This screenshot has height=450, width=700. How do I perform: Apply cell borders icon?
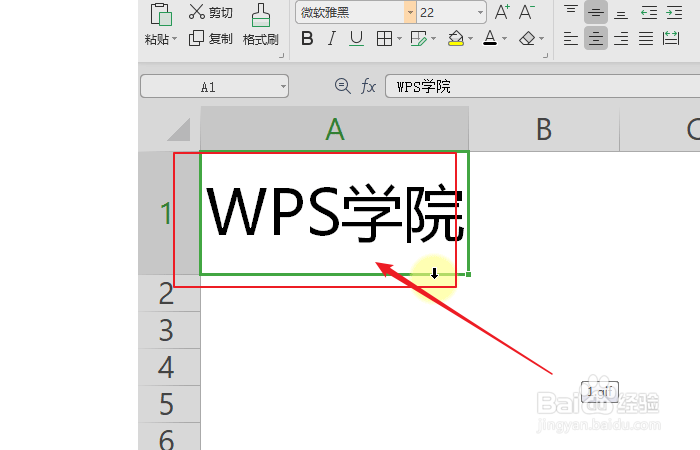384,39
